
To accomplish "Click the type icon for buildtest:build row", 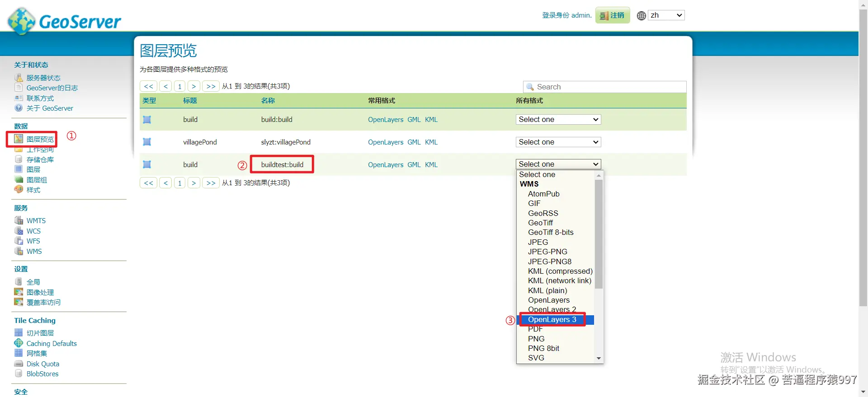I will [x=147, y=164].
